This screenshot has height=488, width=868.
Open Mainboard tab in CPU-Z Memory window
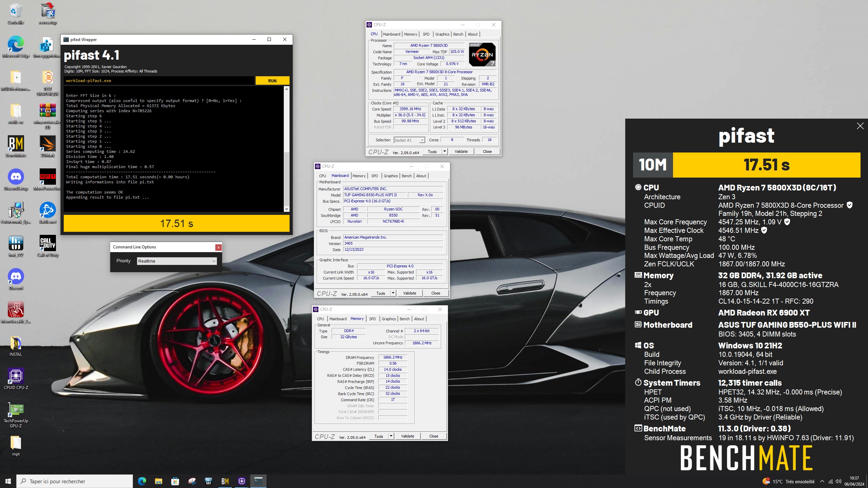click(x=338, y=319)
